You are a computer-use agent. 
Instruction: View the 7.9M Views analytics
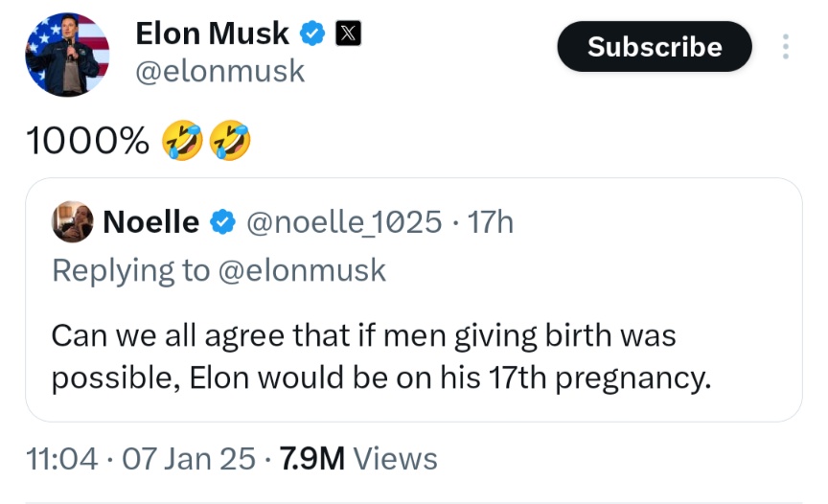click(357, 458)
